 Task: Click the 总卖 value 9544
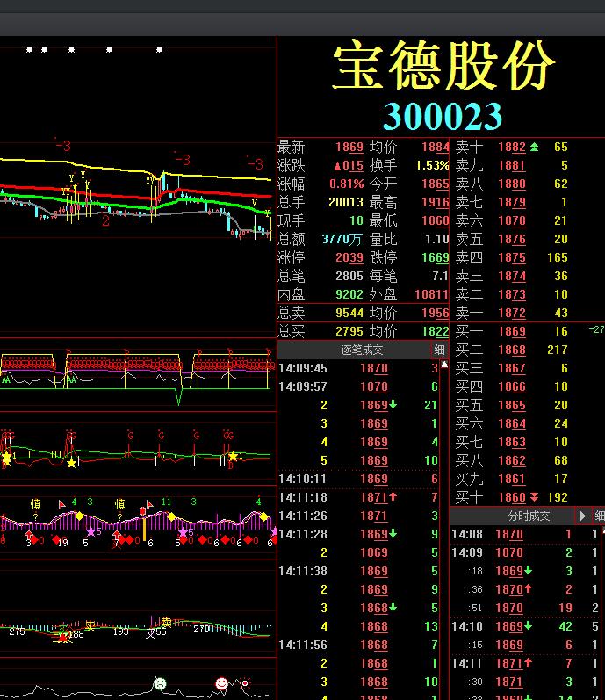coord(349,313)
